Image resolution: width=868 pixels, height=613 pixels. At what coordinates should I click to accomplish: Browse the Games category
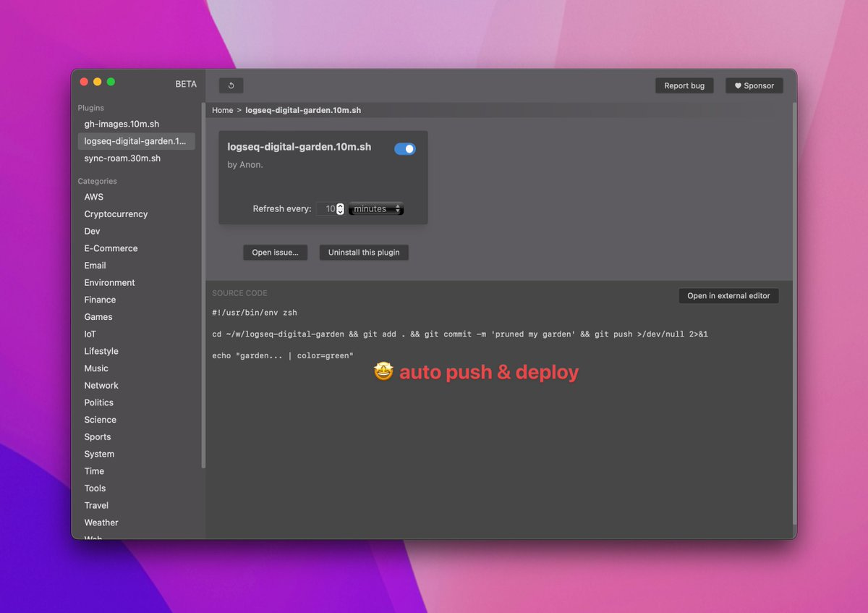[x=98, y=317]
